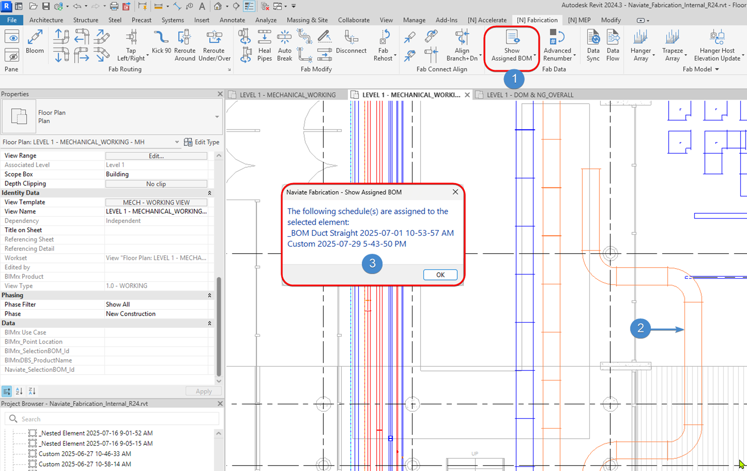Viewport: 747px width, 471px height.
Task: Select _Nested Element 2025-07-16 9-05-15 AM
Action: tap(95, 443)
